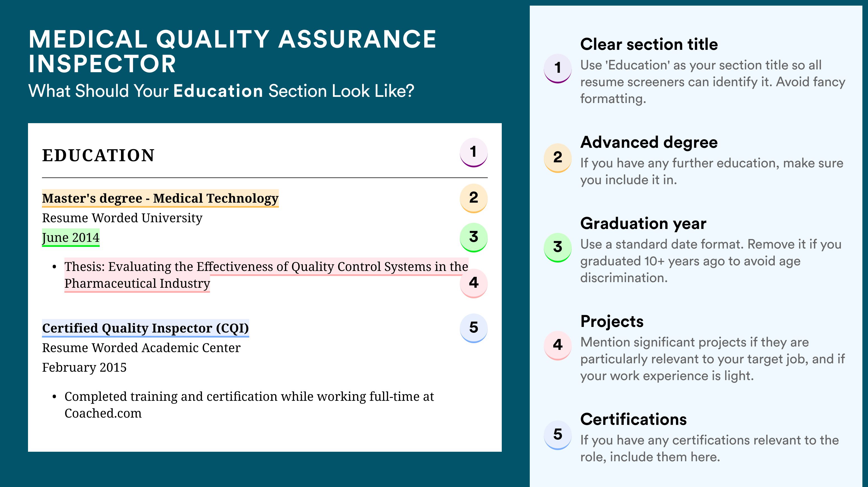Viewport: 868px width, 487px height.
Task: Click badge 2 next to Advanced degree
Action: tap(557, 158)
